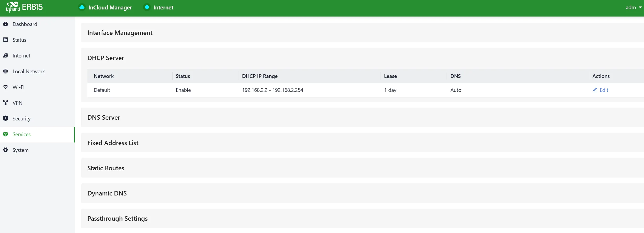The height and width of the screenshot is (233, 644).
Task: Click the Dashboard gauge icon in sidebar
Action: coord(6,24)
